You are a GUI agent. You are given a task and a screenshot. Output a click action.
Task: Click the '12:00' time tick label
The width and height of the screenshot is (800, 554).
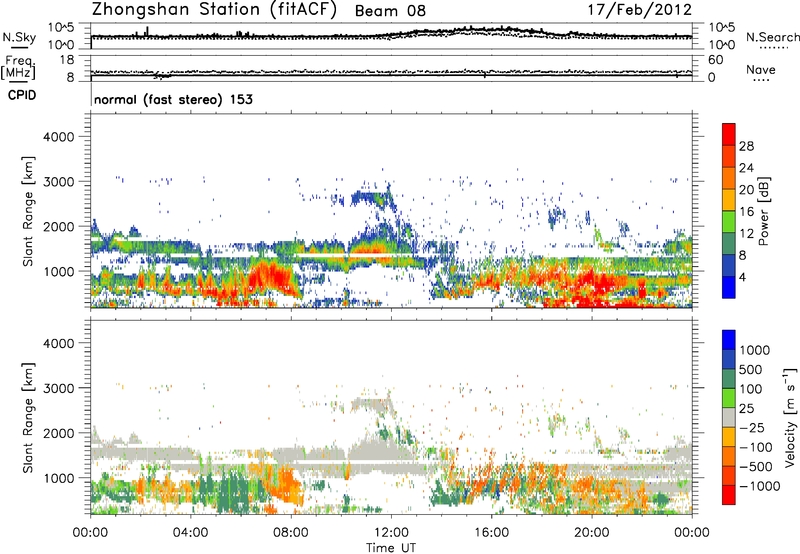tap(391, 533)
